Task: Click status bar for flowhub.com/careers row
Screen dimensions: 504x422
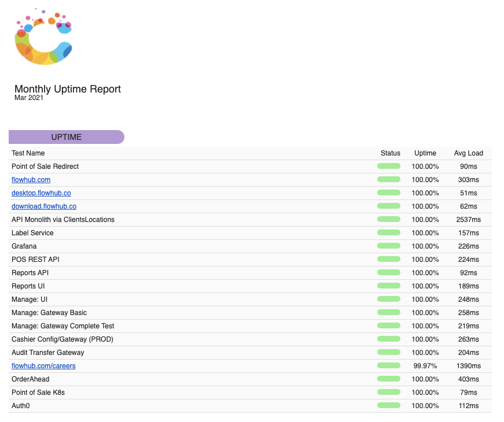Action: pos(388,365)
